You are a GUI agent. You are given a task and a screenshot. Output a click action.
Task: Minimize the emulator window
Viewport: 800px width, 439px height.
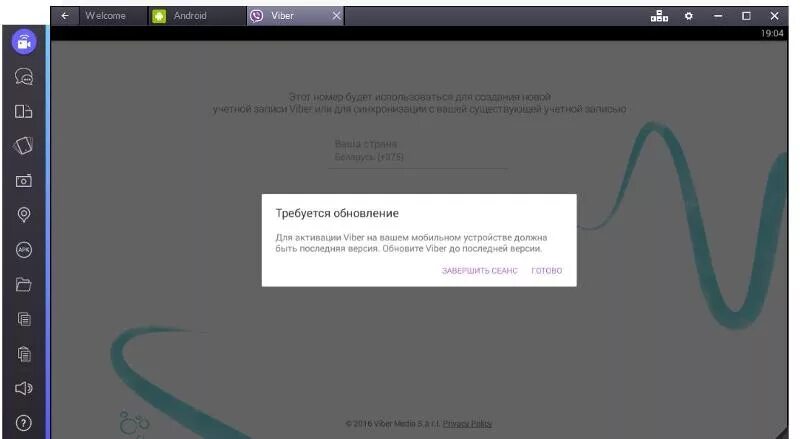[718, 16]
